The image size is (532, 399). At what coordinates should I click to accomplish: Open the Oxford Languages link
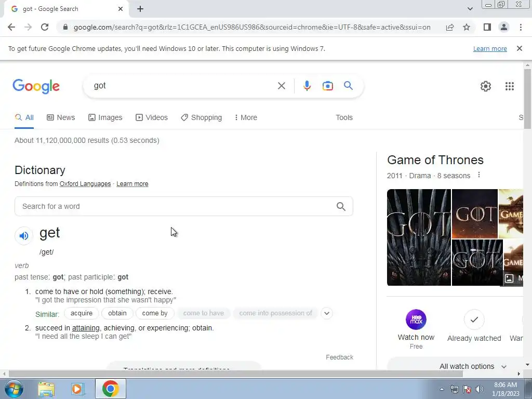(x=85, y=184)
